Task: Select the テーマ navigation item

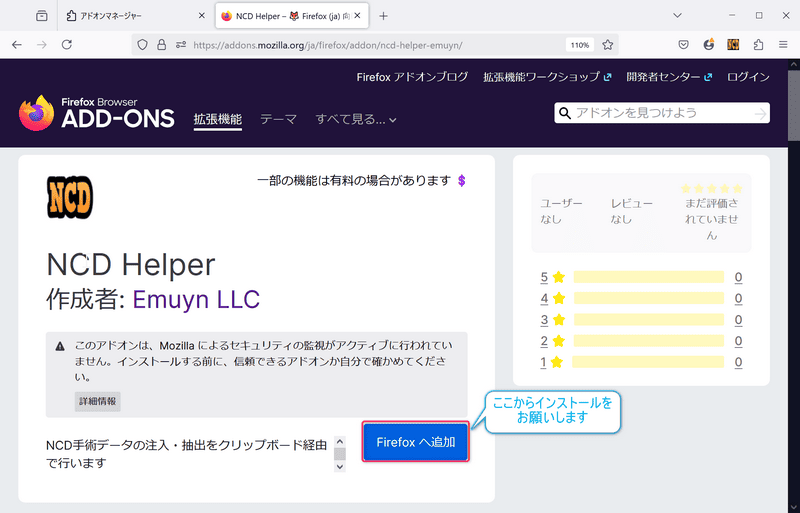Action: pyautogui.click(x=279, y=119)
